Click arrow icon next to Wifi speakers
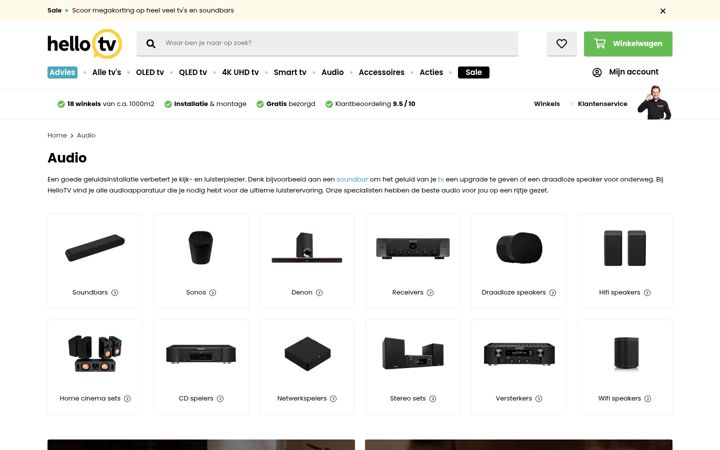The width and height of the screenshot is (720, 450). tap(647, 399)
